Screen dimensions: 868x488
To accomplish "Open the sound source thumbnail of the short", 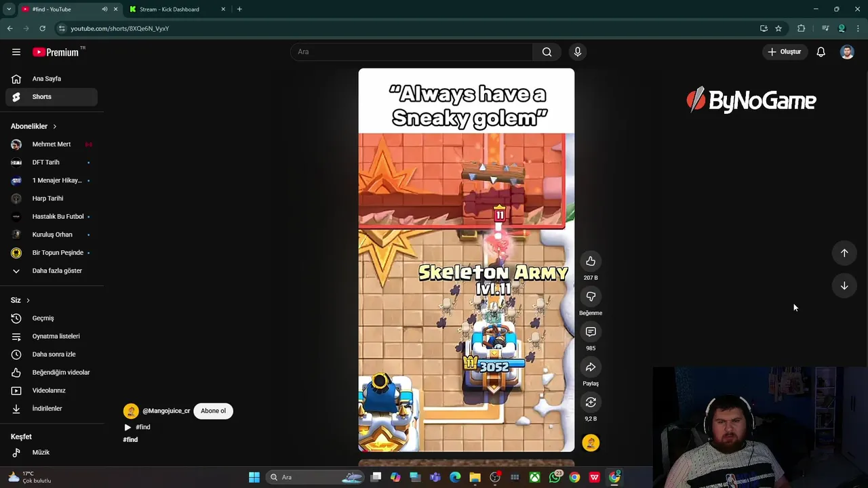I will point(591,443).
